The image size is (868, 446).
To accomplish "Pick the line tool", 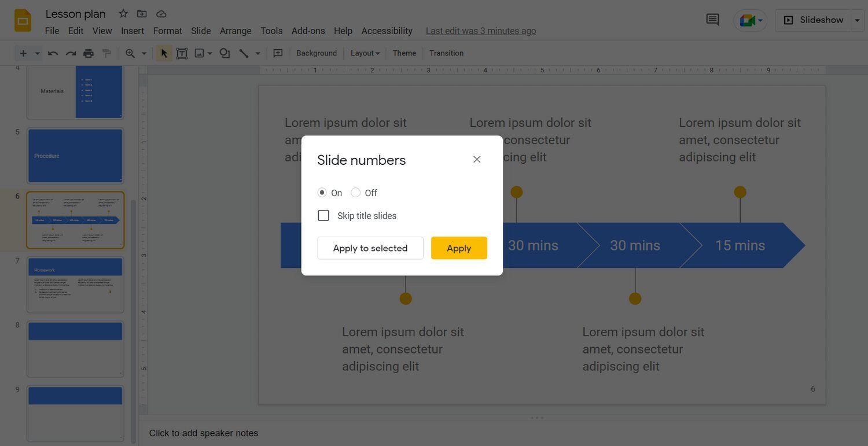I will tap(244, 53).
